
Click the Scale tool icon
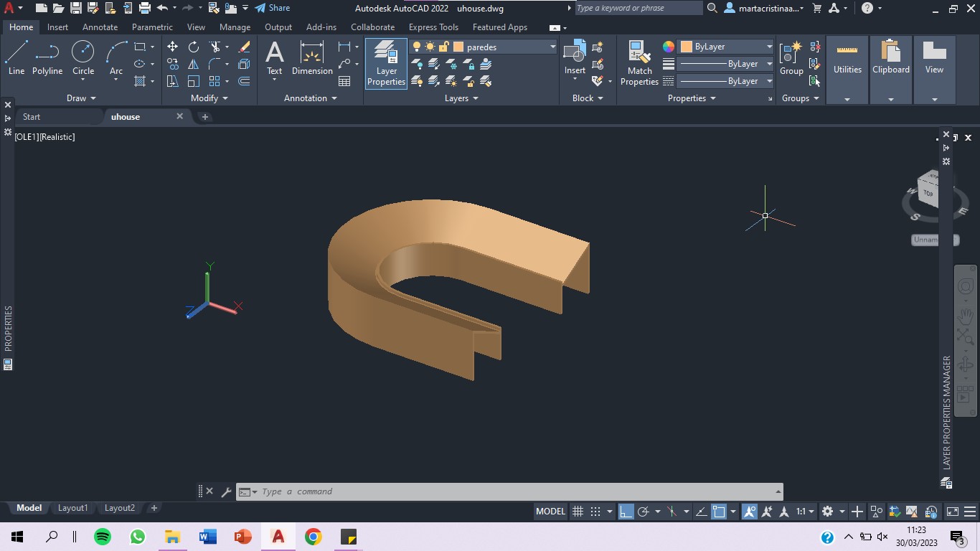point(194,81)
